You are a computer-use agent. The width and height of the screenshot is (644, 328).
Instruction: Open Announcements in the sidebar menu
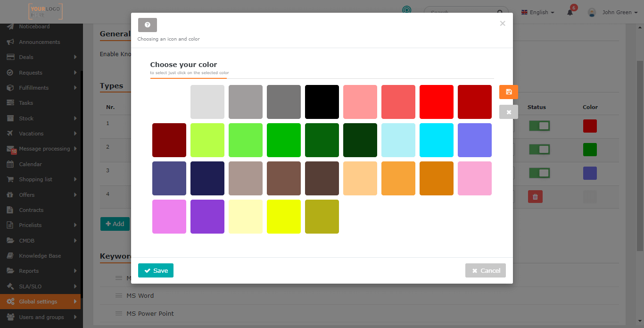40,42
